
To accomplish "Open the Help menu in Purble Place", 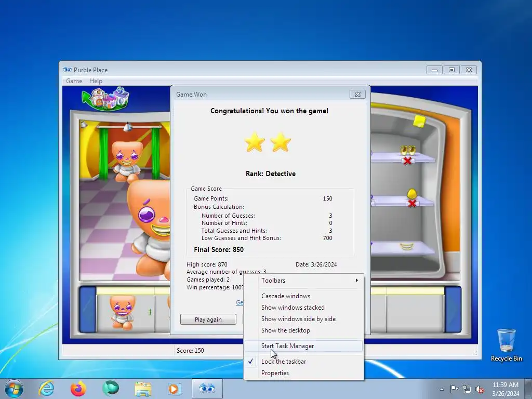I will [x=96, y=81].
